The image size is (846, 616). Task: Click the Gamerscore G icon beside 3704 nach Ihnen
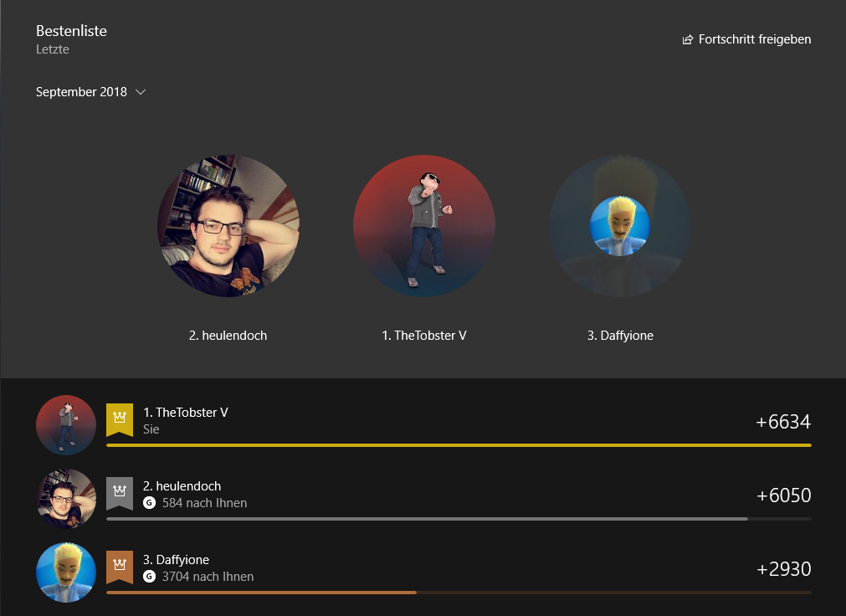click(150, 577)
